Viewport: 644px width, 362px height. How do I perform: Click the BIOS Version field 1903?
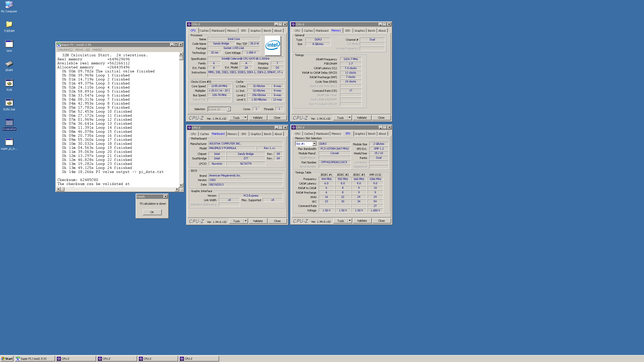(246, 180)
